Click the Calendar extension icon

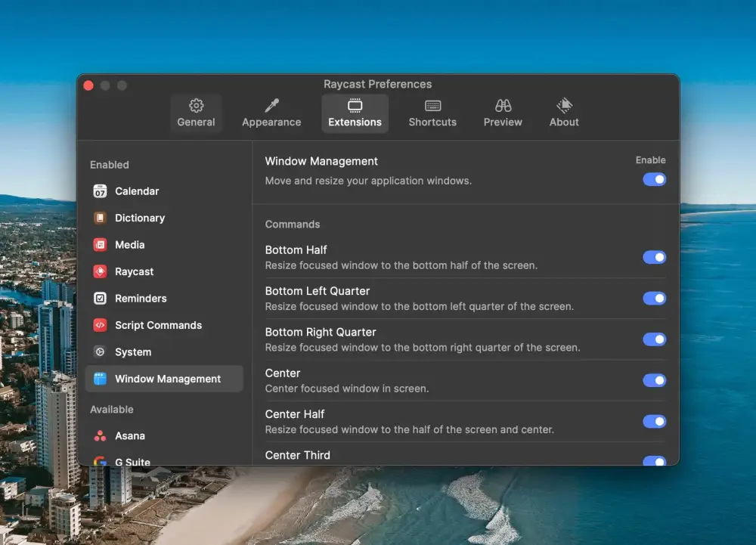pos(100,190)
